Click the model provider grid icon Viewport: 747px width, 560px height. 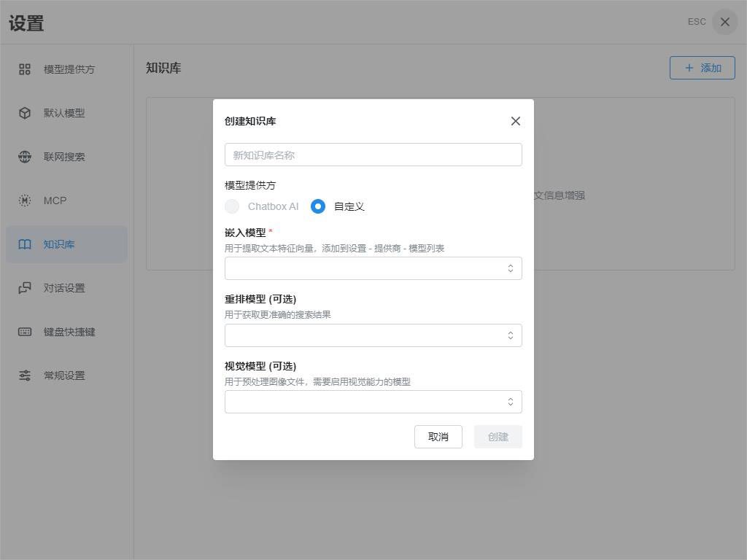pos(24,69)
